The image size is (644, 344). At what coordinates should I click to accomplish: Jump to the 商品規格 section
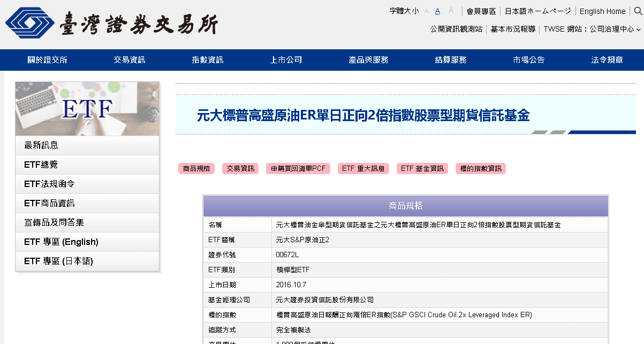coord(196,168)
